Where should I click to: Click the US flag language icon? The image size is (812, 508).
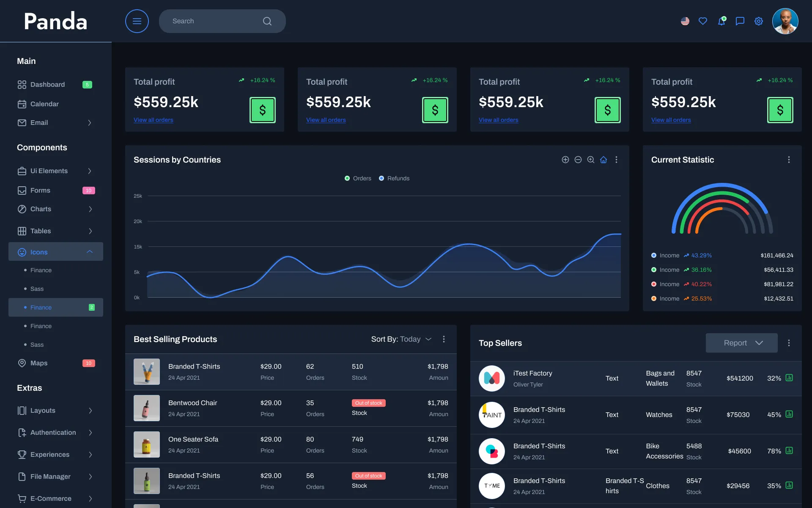pos(685,21)
